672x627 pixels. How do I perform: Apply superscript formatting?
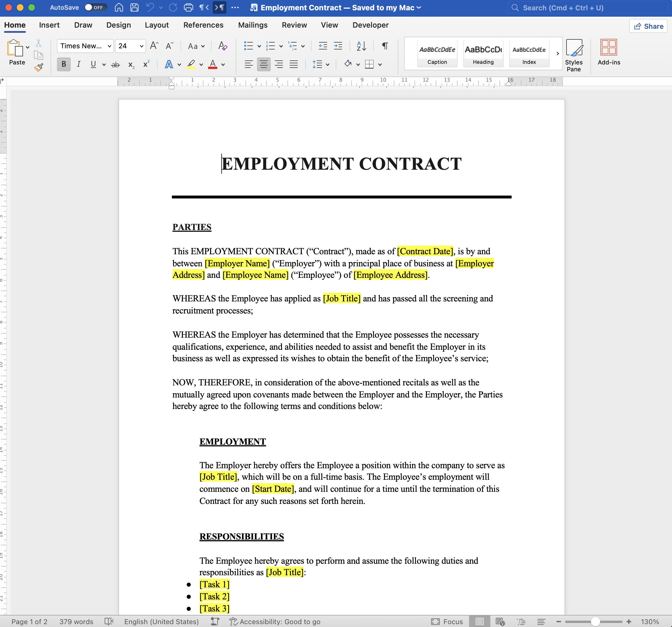(x=146, y=64)
